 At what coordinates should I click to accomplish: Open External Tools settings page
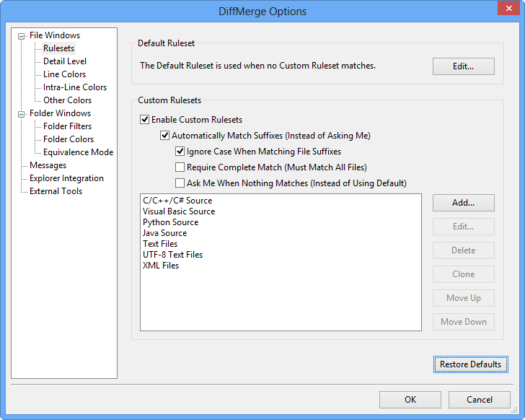pos(56,191)
